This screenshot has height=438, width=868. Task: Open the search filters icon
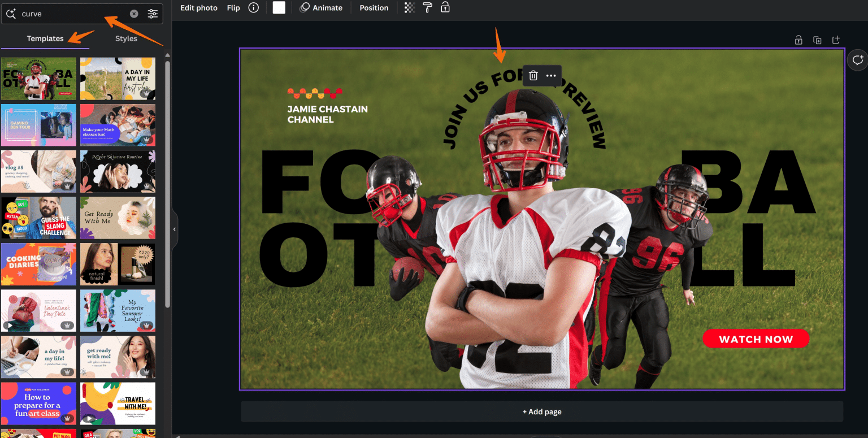click(153, 14)
